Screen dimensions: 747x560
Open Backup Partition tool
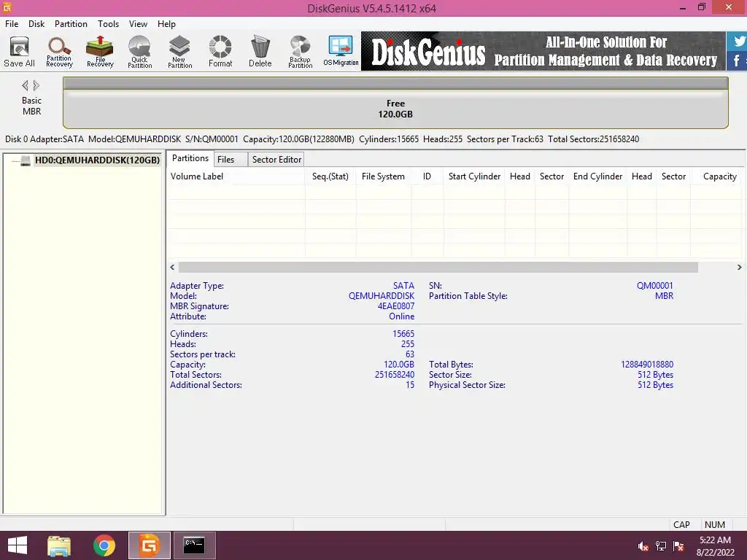tap(300, 52)
